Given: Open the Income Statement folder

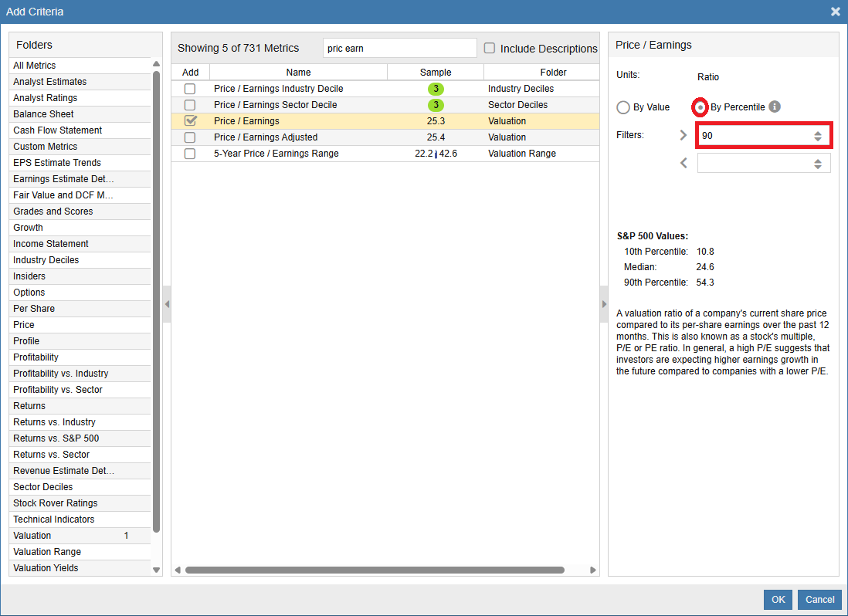Looking at the screenshot, I should coord(80,244).
